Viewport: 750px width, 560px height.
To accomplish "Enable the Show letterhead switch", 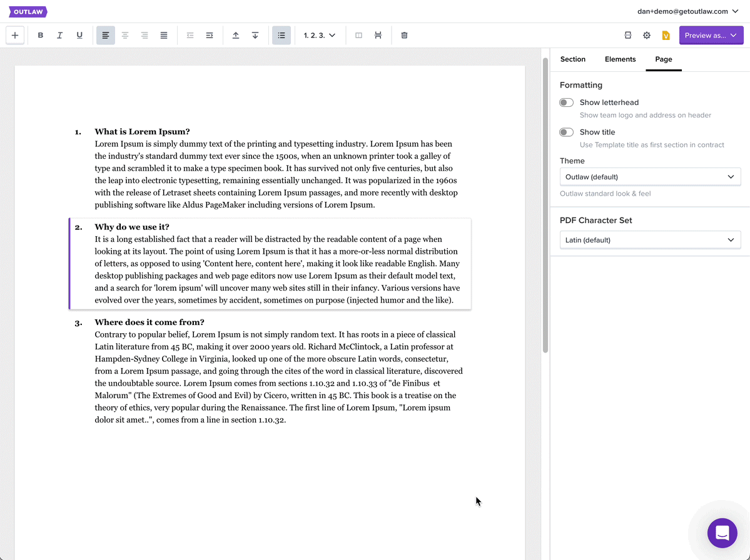I will click(x=566, y=102).
